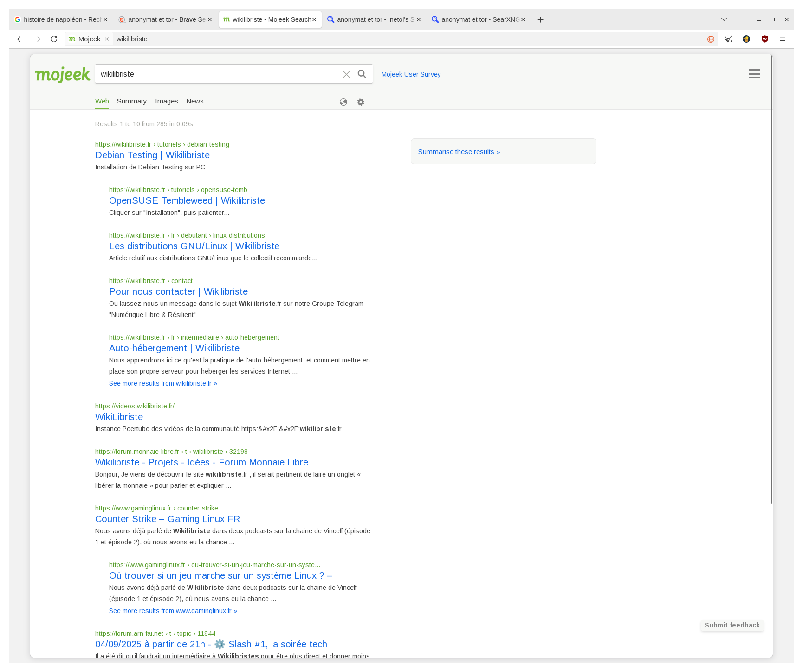Select the Summary results view
The height and width of the screenshot is (672, 803).
(x=131, y=101)
